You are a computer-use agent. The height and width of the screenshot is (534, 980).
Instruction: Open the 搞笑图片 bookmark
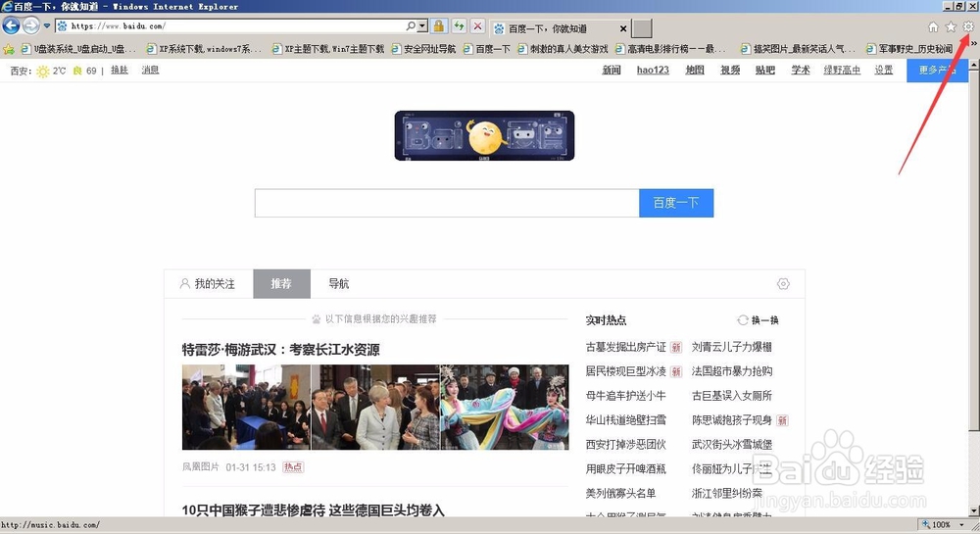click(798, 49)
